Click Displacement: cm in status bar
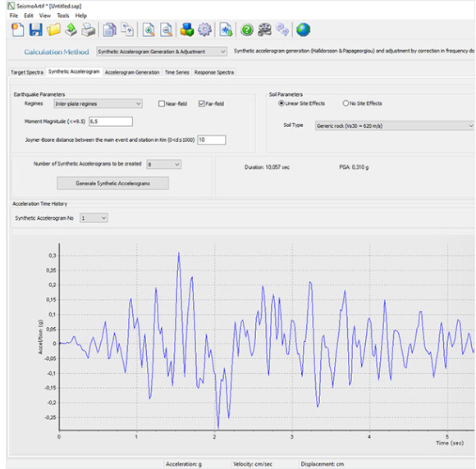 point(323,464)
